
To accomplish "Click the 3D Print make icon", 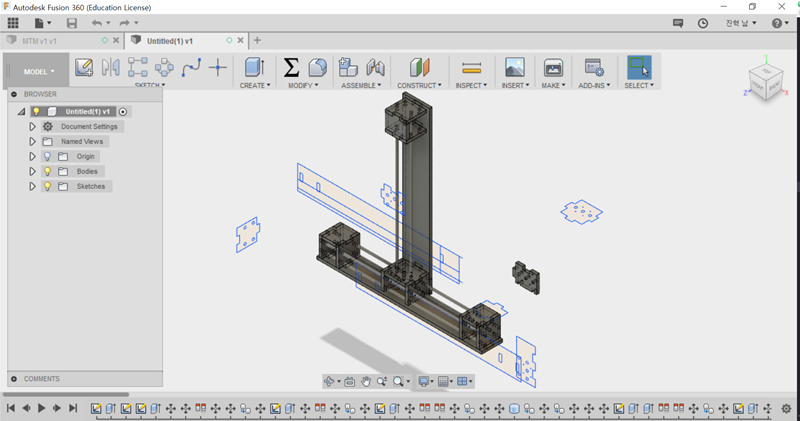I will [553, 67].
